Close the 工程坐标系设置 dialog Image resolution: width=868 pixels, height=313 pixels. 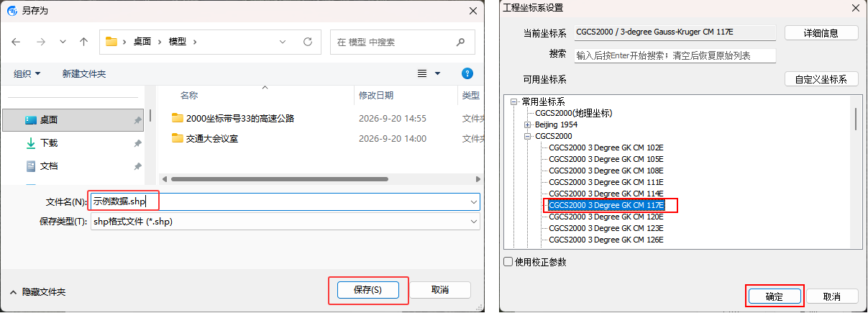click(855, 8)
